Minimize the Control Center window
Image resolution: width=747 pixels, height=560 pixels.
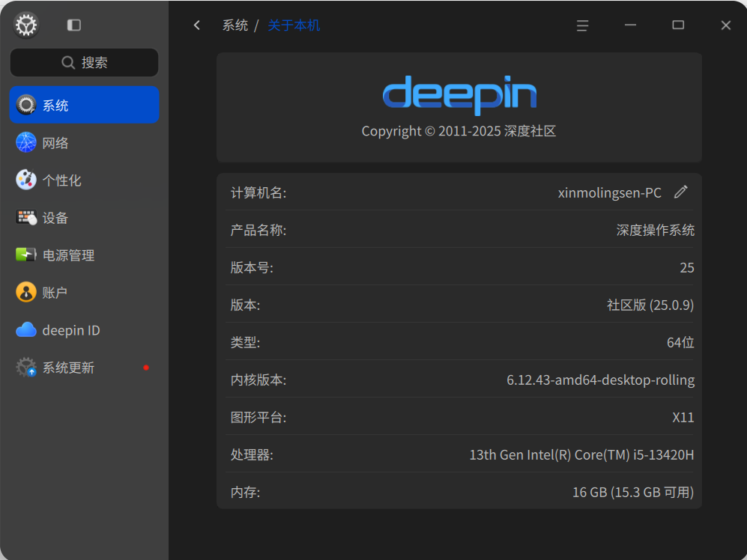[x=630, y=25]
